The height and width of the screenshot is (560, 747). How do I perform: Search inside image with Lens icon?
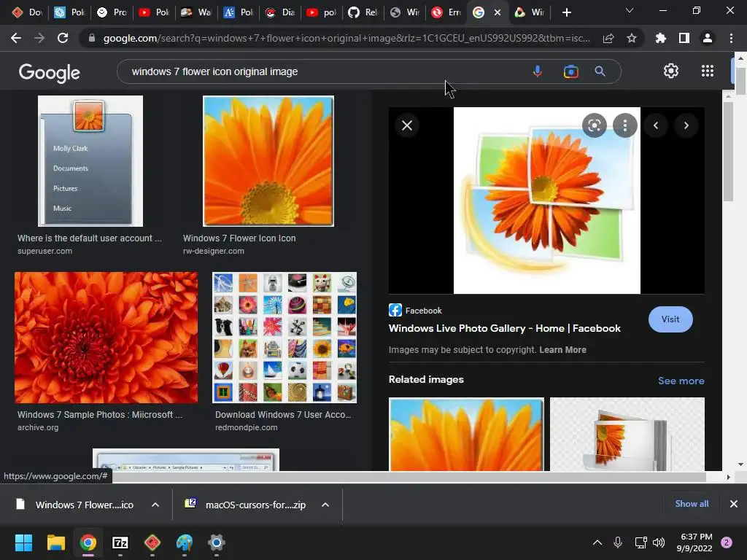pyautogui.click(x=594, y=125)
